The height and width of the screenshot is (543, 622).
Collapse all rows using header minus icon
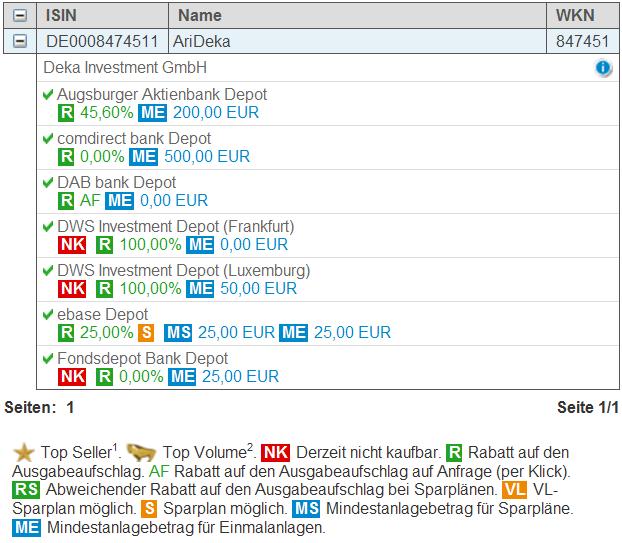[20, 15]
